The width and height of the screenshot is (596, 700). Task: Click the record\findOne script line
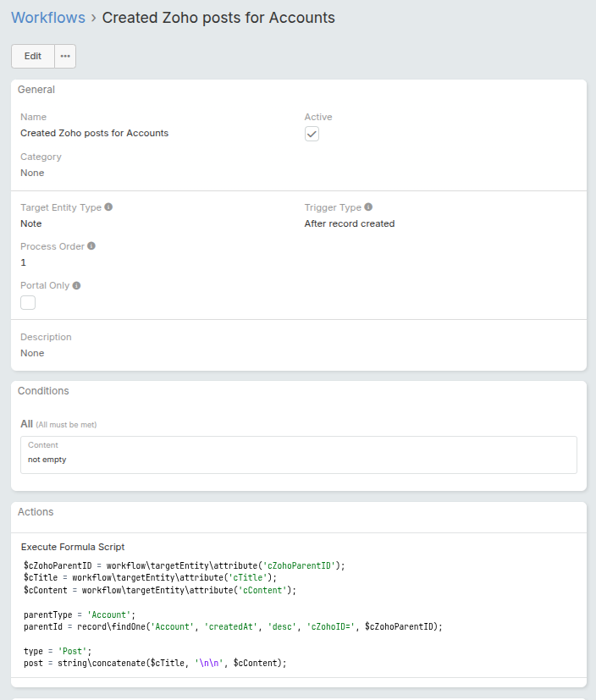(x=233, y=627)
